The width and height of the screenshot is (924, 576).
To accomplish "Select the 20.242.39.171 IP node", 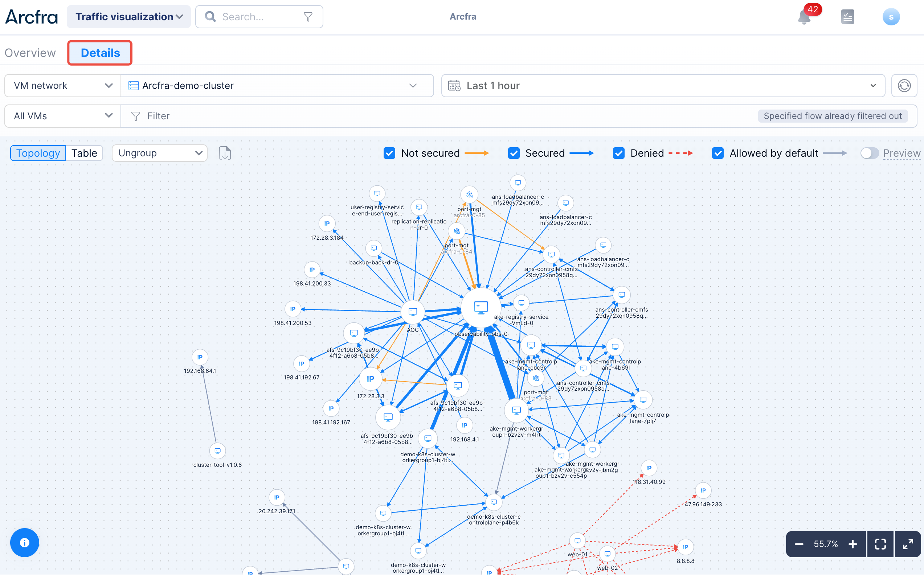I will click(277, 498).
